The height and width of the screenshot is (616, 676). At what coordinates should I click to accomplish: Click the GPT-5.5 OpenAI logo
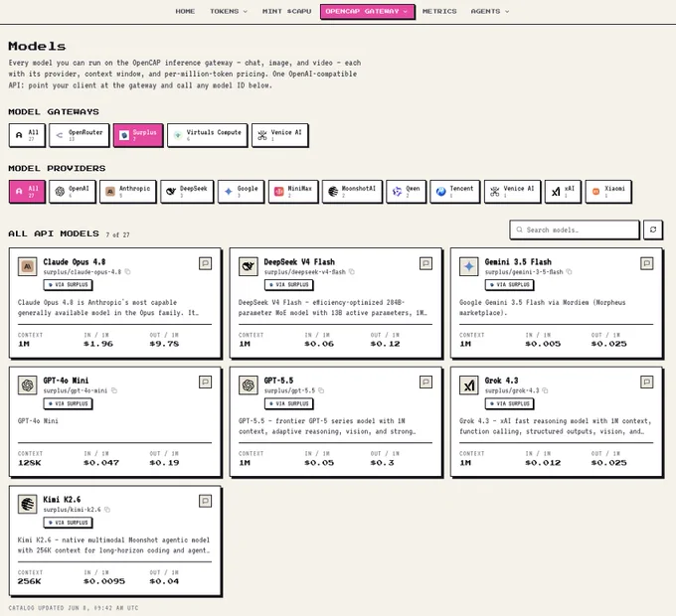tap(249, 385)
